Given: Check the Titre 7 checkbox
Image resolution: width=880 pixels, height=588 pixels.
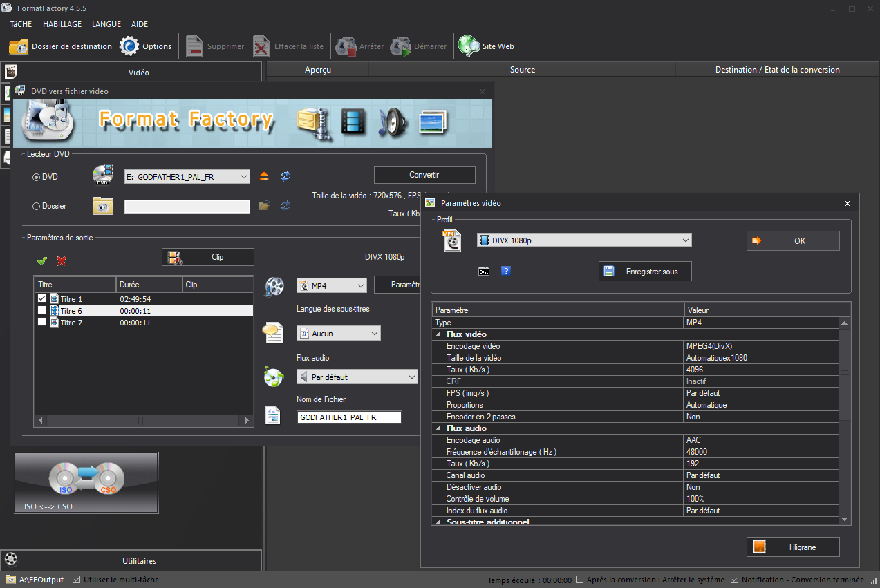Looking at the screenshot, I should 42,322.
